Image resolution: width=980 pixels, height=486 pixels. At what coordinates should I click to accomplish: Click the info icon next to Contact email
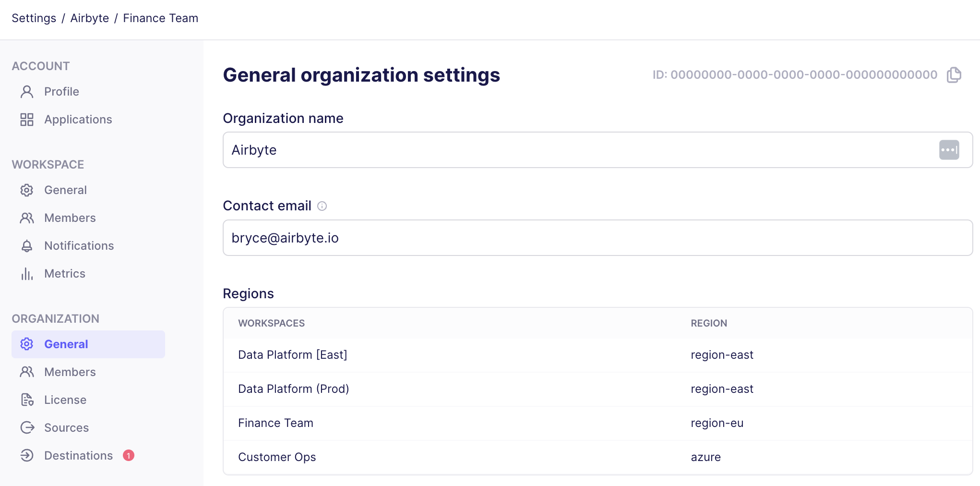[x=323, y=206]
